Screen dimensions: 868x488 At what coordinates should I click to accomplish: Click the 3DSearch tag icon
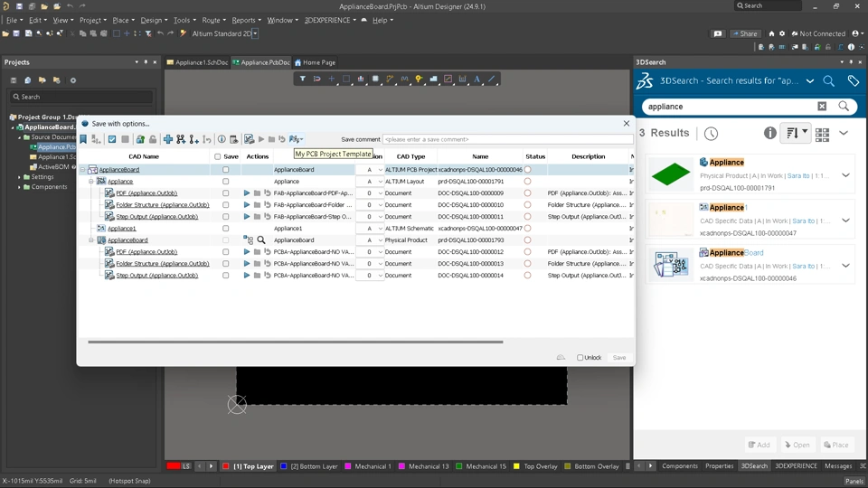pos(853,80)
